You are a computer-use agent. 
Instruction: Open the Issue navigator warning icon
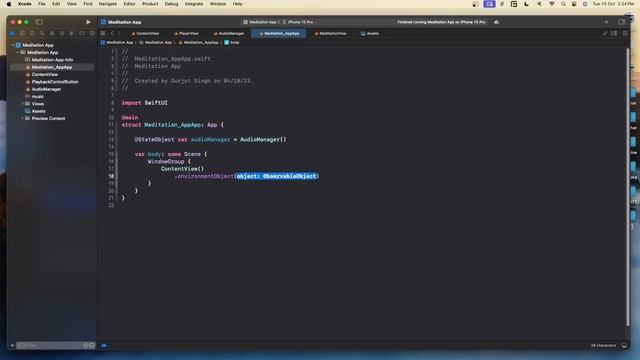coord(52,33)
